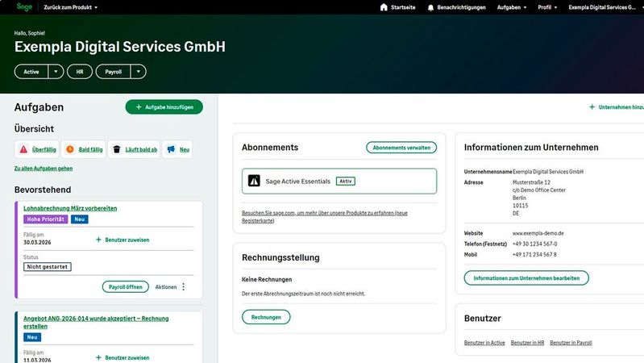Click the Läuft bald ab bin icon
Screen dimensions: 644x363
click(117, 149)
